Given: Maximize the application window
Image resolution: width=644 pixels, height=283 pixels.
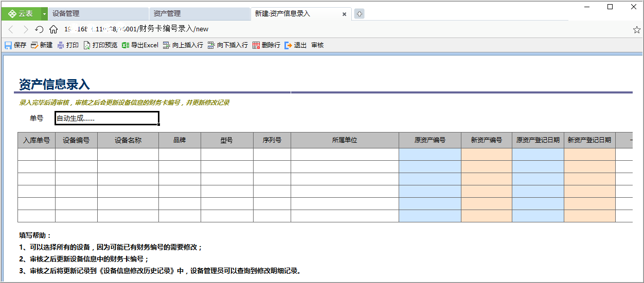Looking at the screenshot, I should (610, 7).
